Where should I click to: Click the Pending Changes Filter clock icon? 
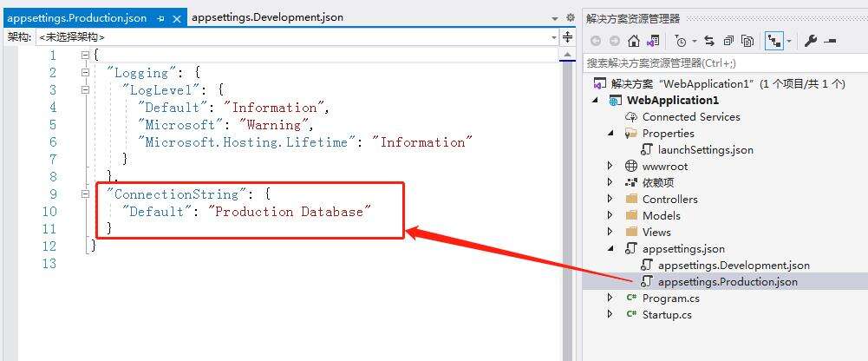tap(681, 41)
